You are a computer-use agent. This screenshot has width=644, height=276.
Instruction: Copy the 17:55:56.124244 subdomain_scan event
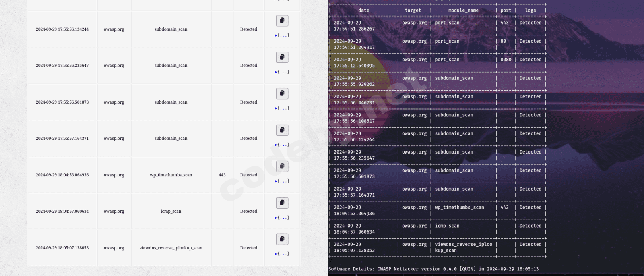[282, 21]
